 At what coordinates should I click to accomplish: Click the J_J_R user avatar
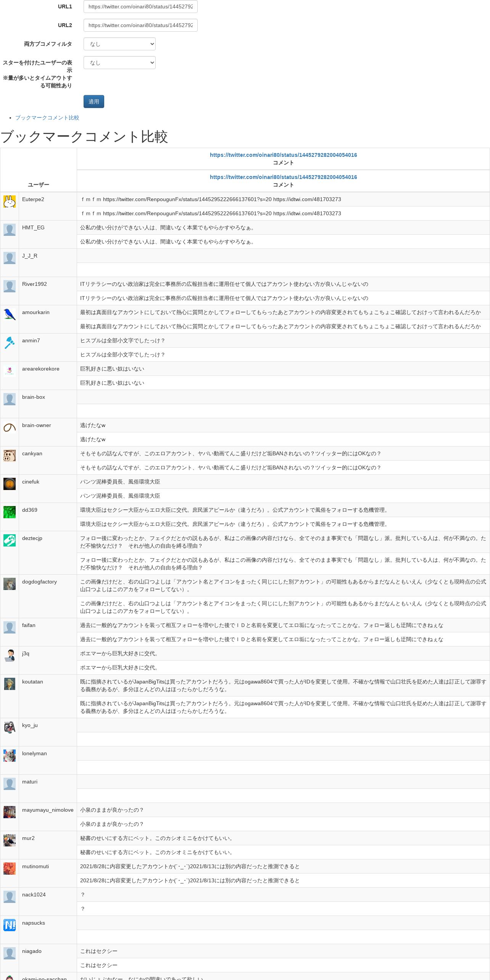pos(10,258)
